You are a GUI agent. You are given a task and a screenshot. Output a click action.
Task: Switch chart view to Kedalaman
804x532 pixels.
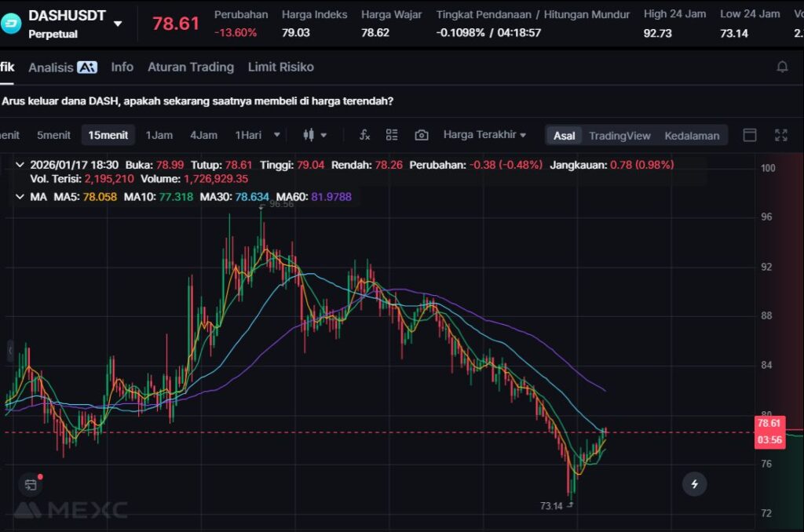[x=692, y=136]
